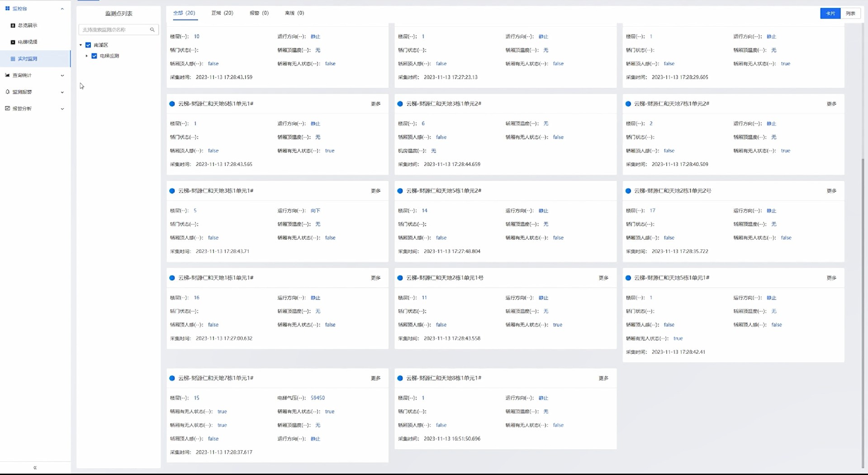868x475 pixels.
Task: Click the 监测报警 bell icon
Action: pyautogui.click(x=7, y=92)
